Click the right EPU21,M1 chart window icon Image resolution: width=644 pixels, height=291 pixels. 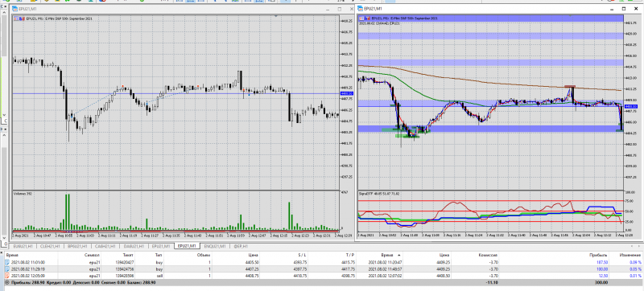(x=360, y=9)
